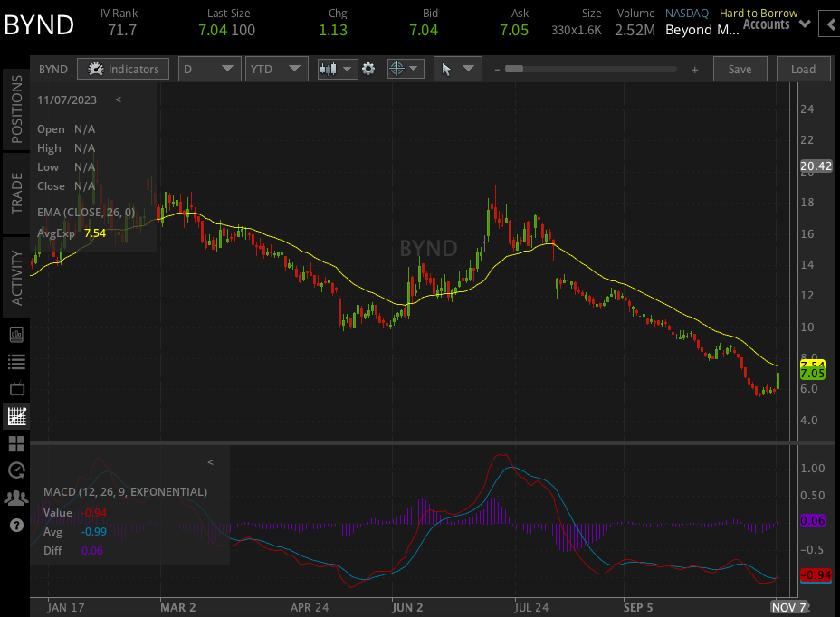Click the 11/07/2023 date in legend
This screenshot has height=617, width=840.
point(67,100)
